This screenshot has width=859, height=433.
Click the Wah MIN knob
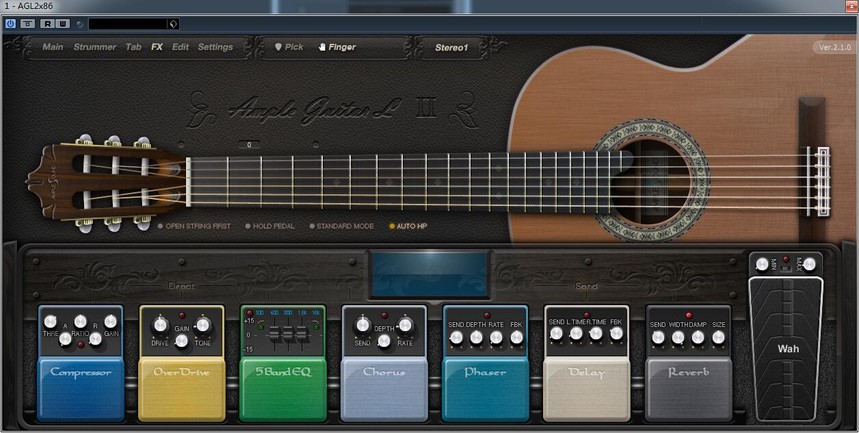pyautogui.click(x=762, y=265)
